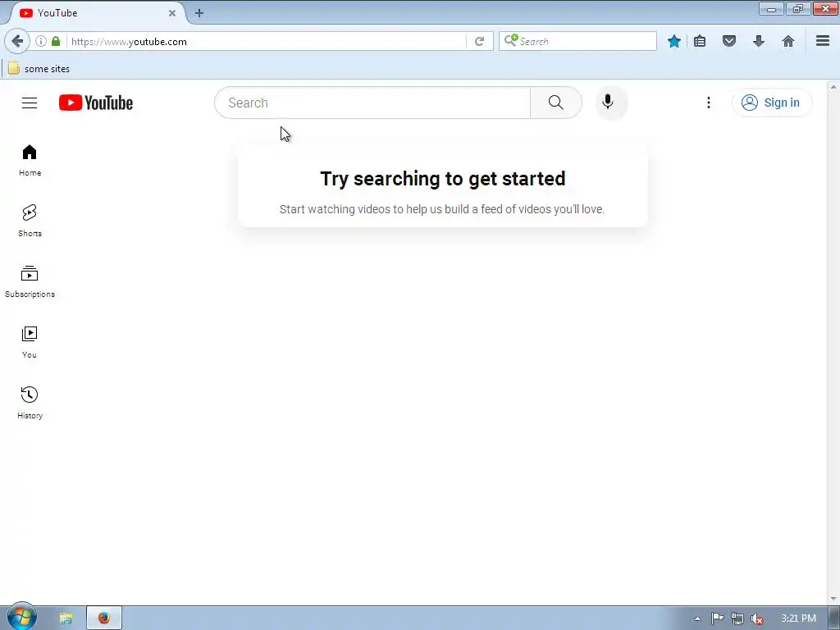Click Sign in button

coord(771,103)
